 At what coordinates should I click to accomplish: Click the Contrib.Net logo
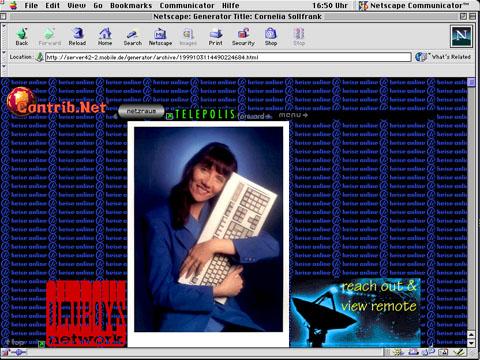click(x=56, y=102)
